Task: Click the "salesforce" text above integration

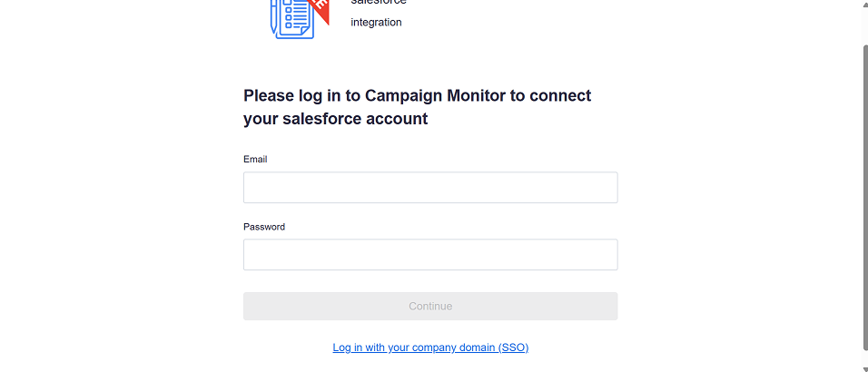Action: [379, 2]
